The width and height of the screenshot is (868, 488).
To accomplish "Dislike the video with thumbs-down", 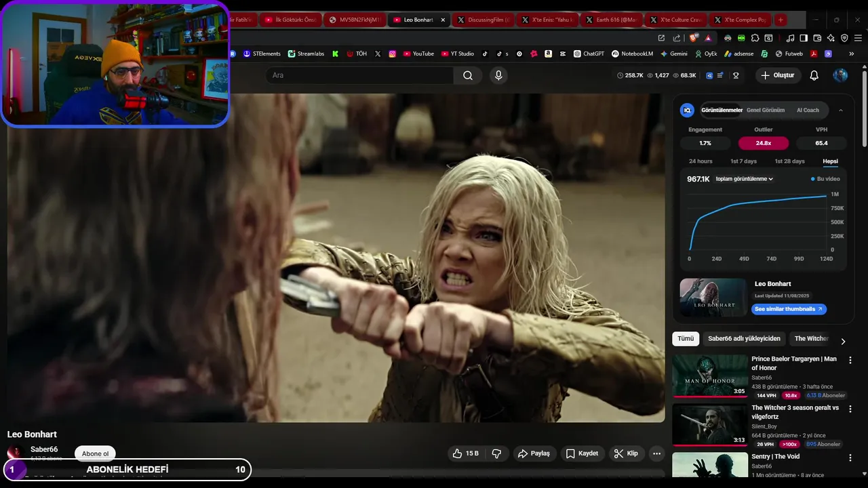I will tap(496, 453).
